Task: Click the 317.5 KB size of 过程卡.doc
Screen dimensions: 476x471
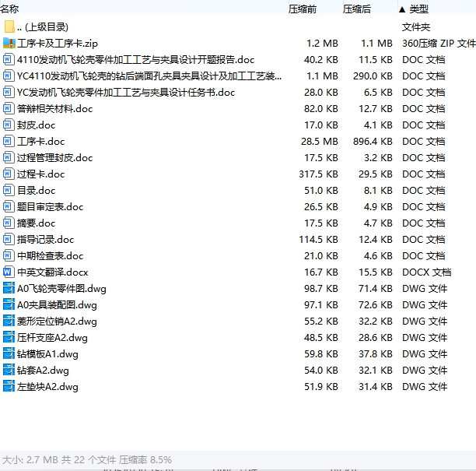Action: 318,174
